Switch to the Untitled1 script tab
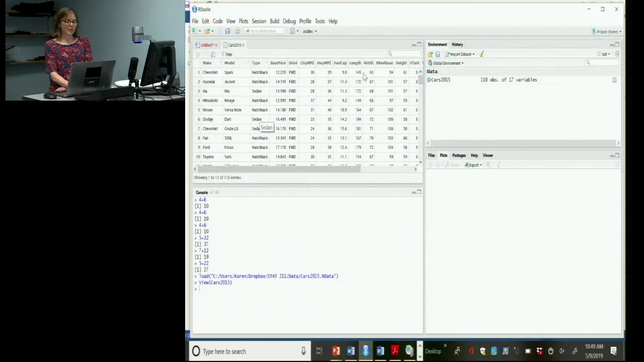This screenshot has width=644, height=362. point(207,45)
